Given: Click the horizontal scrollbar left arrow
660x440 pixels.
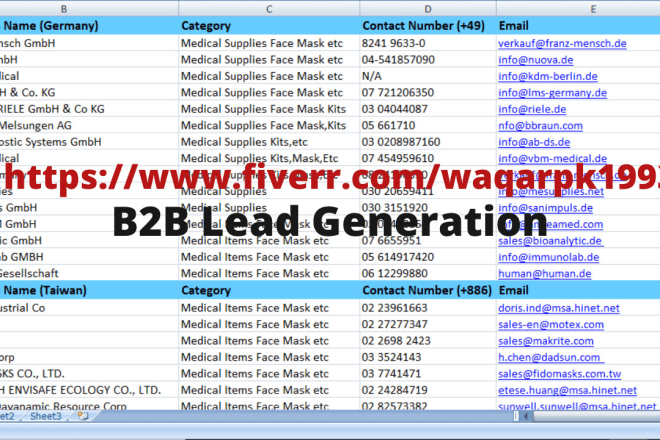Looking at the screenshot, I should [525, 416].
